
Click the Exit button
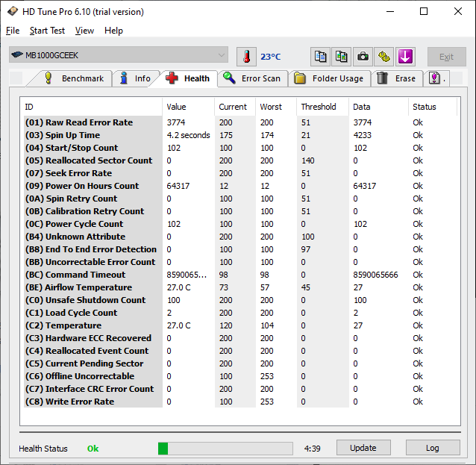point(447,57)
